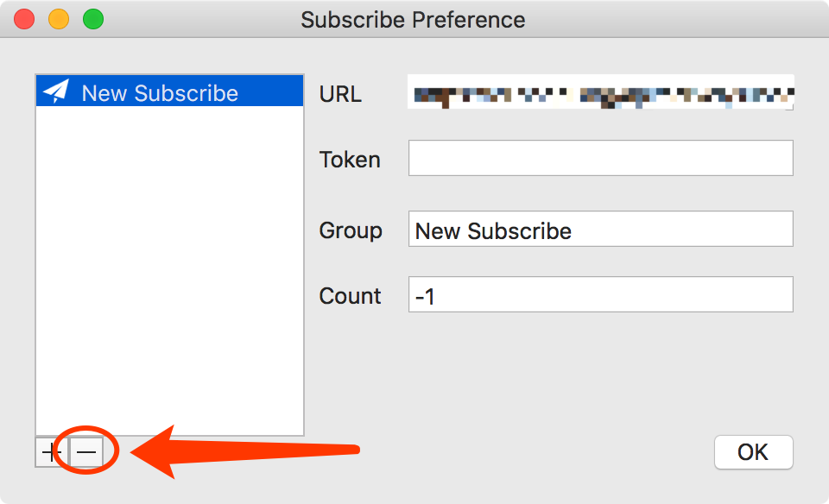Click the Token label
829x504 pixels.
pos(350,160)
